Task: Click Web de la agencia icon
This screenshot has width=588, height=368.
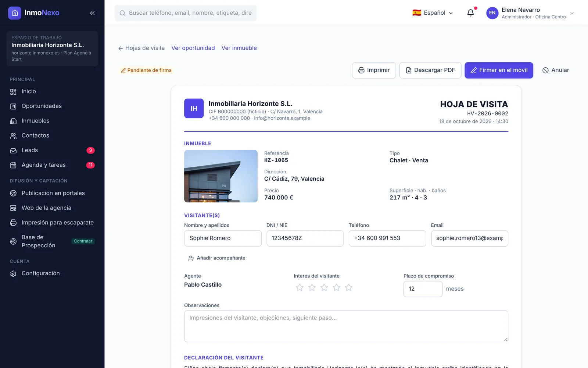Action: [x=13, y=208]
